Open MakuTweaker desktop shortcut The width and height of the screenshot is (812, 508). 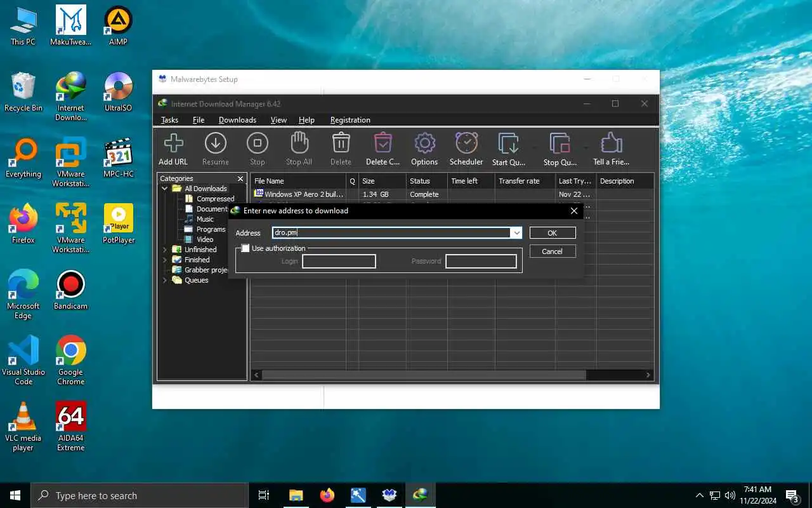click(71, 25)
